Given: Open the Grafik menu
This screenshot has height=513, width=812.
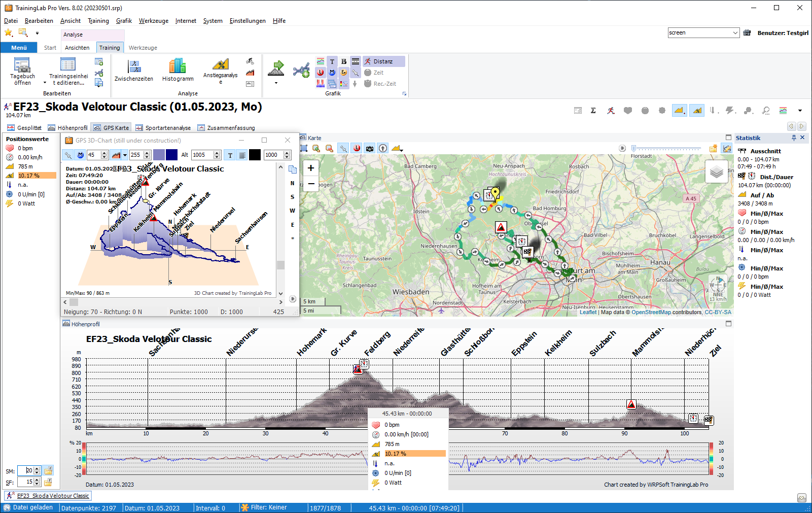Looking at the screenshot, I should point(124,21).
